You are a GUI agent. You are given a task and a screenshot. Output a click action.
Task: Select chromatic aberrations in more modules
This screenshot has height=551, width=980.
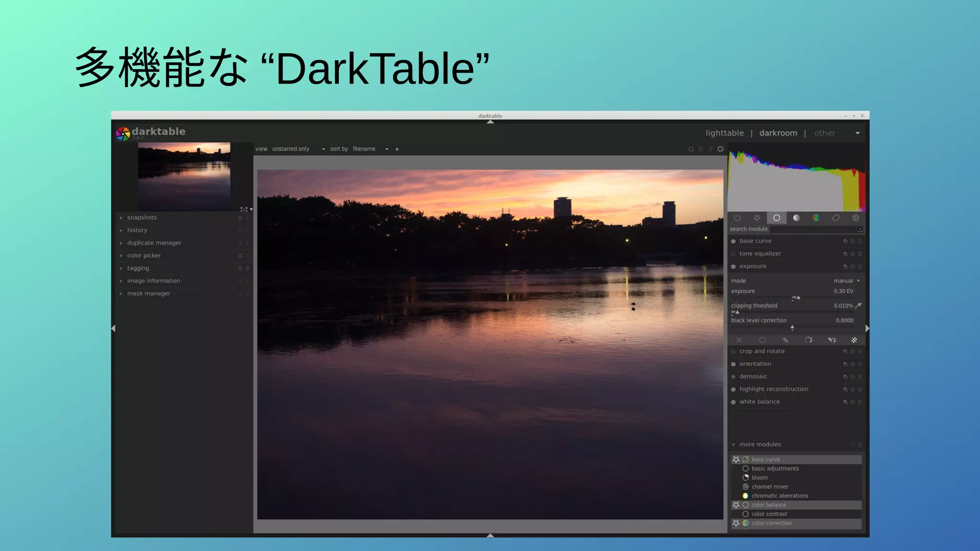tap(780, 496)
